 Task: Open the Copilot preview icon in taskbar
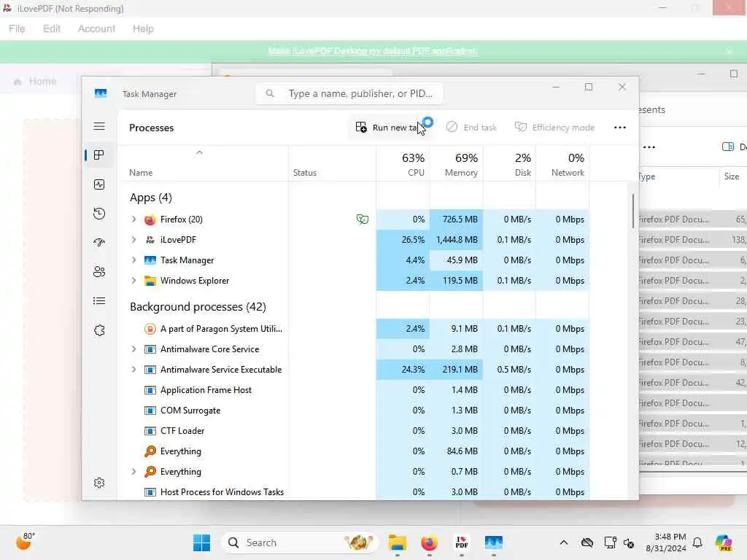click(x=724, y=542)
